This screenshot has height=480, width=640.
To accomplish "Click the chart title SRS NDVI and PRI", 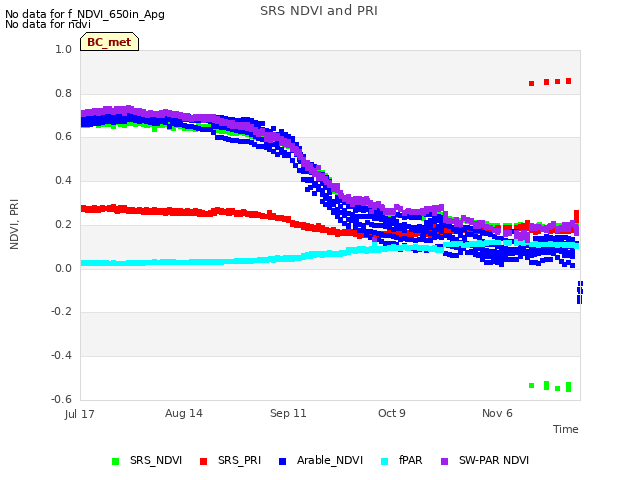I will [x=319, y=11].
